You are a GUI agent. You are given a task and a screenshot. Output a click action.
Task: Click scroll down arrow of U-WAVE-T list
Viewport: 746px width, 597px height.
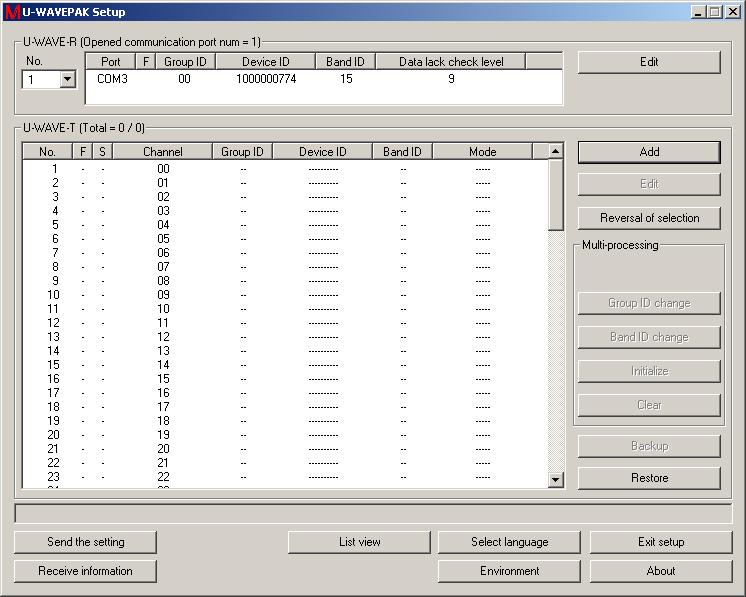[555, 480]
